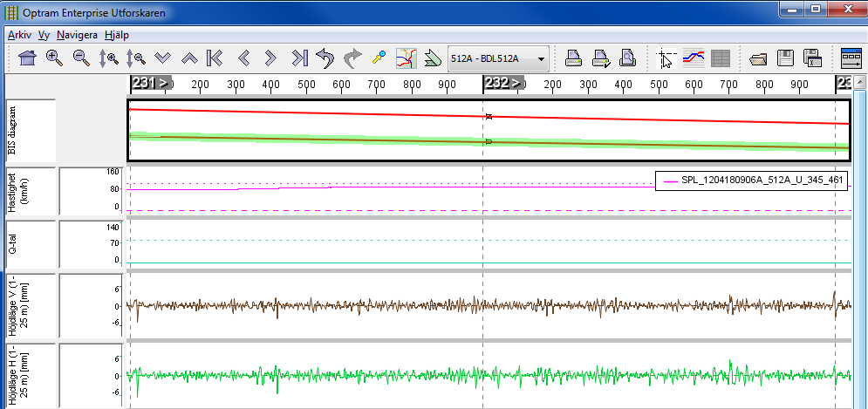Select the Höjdläge V (1-25 m) label
Image resolution: width=868 pixels, height=409 pixels.
(x=31, y=305)
